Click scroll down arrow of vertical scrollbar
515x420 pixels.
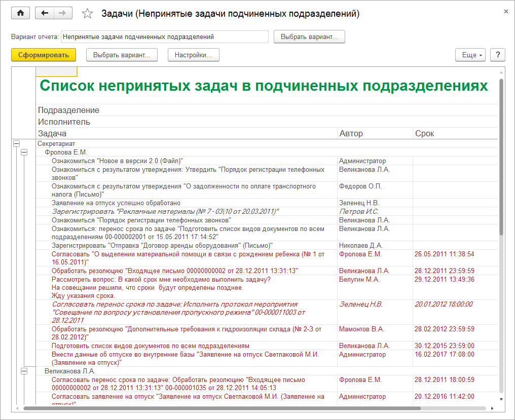pyautogui.click(x=501, y=399)
